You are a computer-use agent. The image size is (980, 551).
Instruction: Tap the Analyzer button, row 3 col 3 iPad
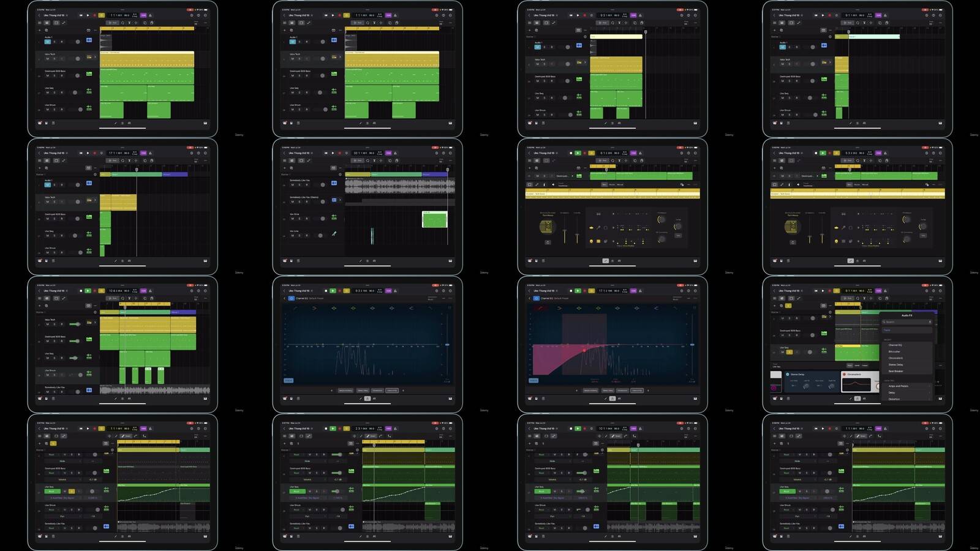(x=533, y=380)
